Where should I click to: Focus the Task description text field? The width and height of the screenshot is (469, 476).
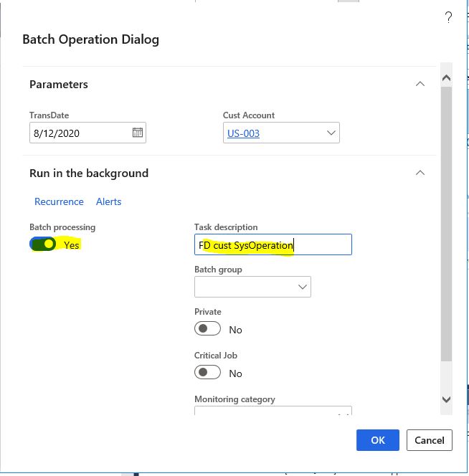coord(273,244)
